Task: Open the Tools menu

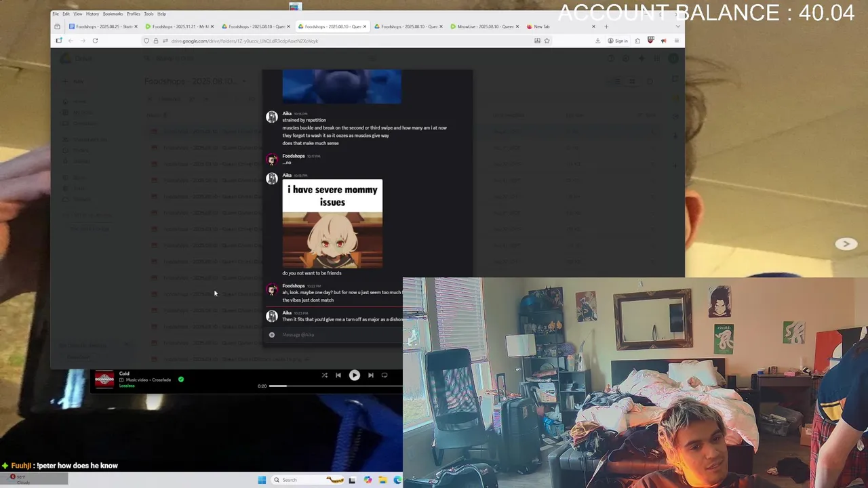Action: coord(149,14)
